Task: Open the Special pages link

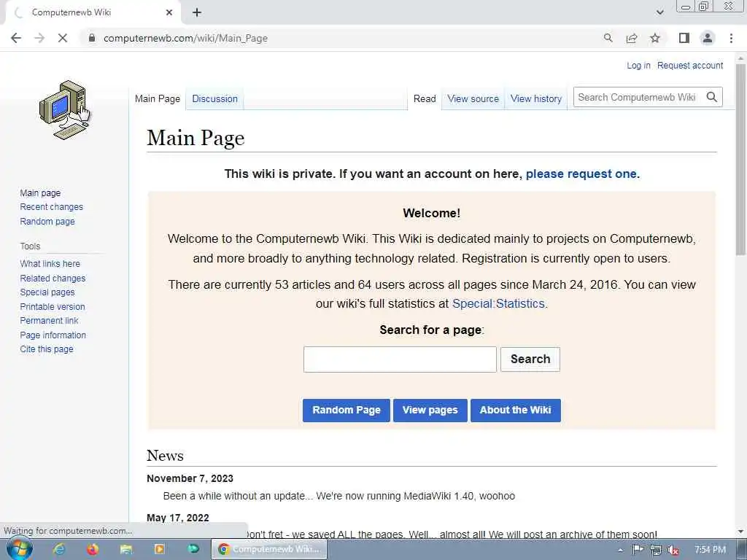Action: pos(47,292)
